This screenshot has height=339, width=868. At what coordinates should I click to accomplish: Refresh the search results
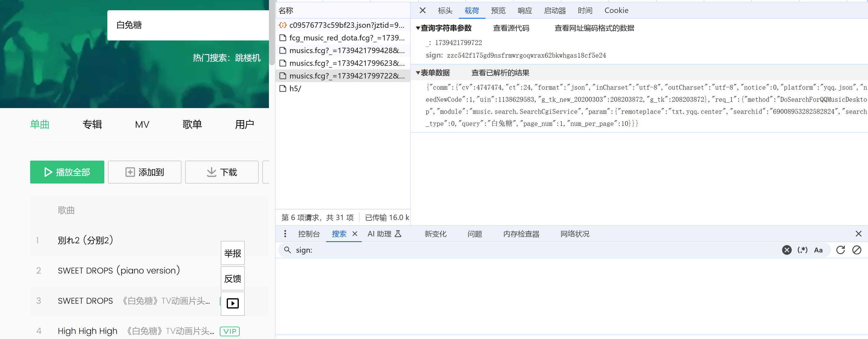[x=840, y=250]
